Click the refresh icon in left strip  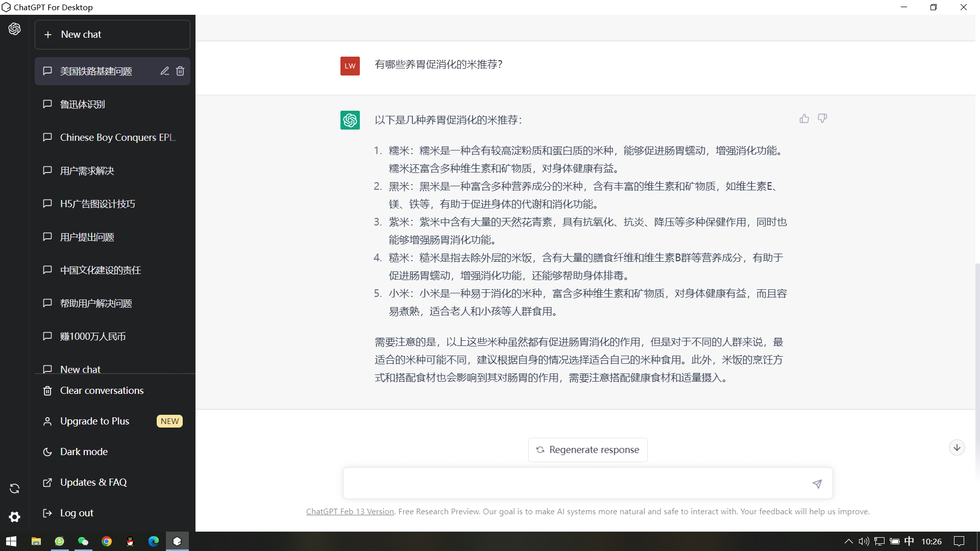coord(14,488)
